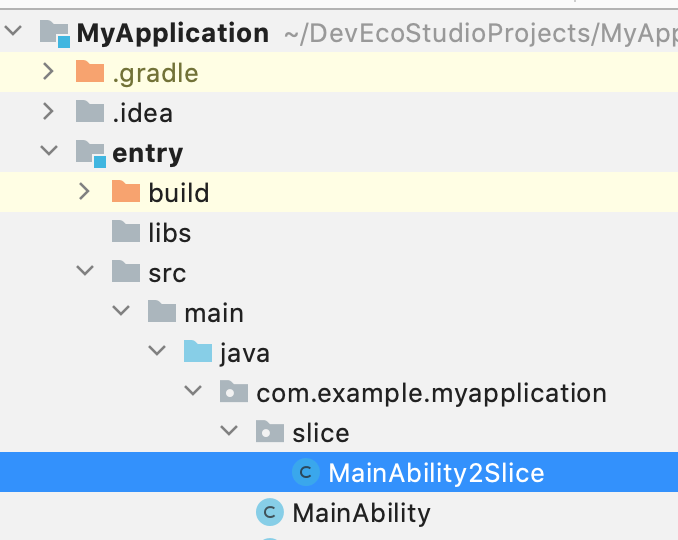
Task: Click the MainAbility class icon
Action: [x=269, y=513]
